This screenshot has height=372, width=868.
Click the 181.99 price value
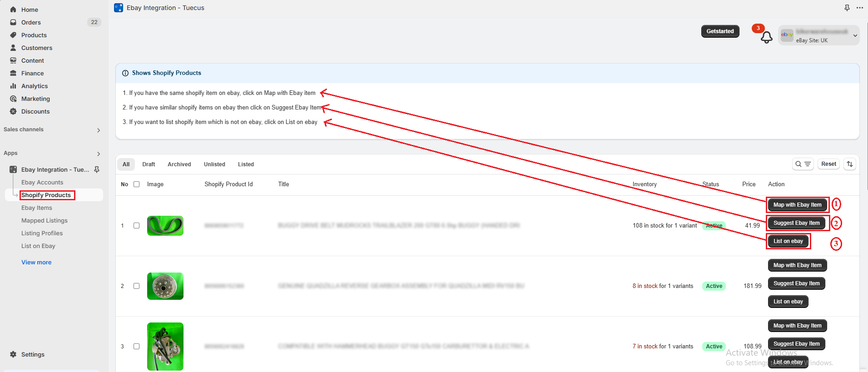point(752,286)
